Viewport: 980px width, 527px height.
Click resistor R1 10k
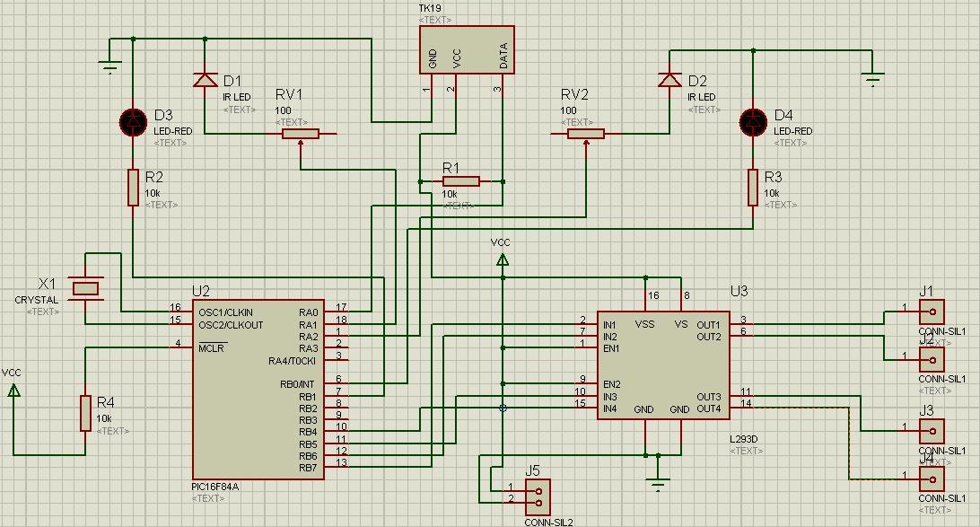(x=461, y=181)
